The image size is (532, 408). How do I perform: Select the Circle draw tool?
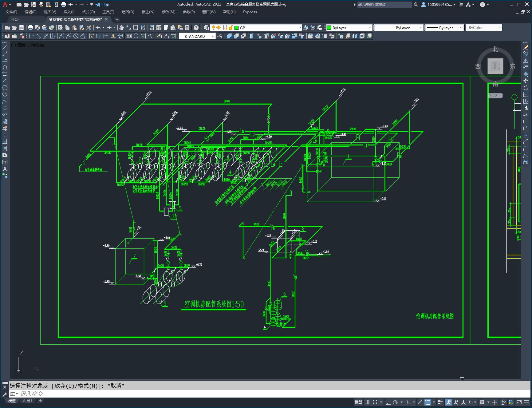tap(5, 88)
